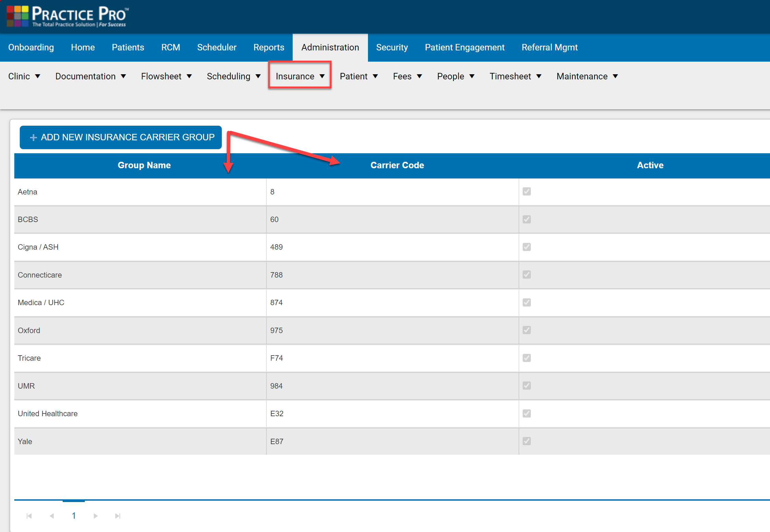Toggle Active checkbox for Aetna
770x532 pixels.
[x=527, y=191]
